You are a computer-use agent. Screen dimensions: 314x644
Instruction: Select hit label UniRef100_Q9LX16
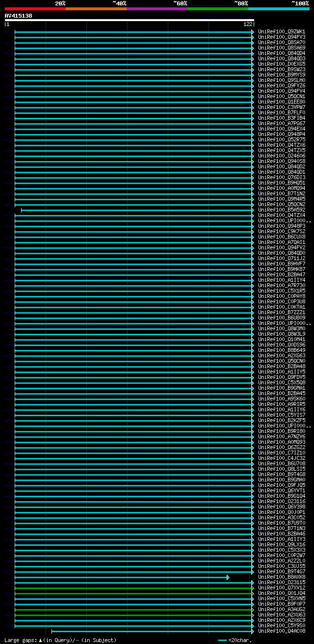(282, 545)
